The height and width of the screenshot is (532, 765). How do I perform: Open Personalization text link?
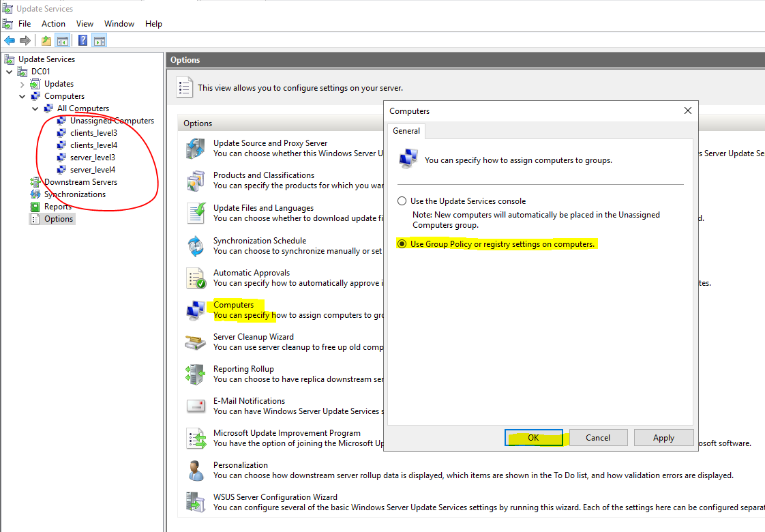241,465
